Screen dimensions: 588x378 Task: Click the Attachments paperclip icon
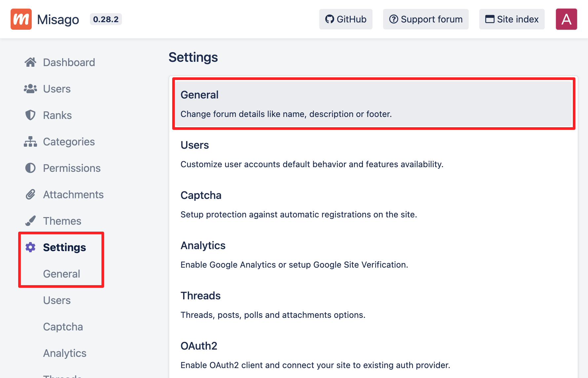(30, 194)
